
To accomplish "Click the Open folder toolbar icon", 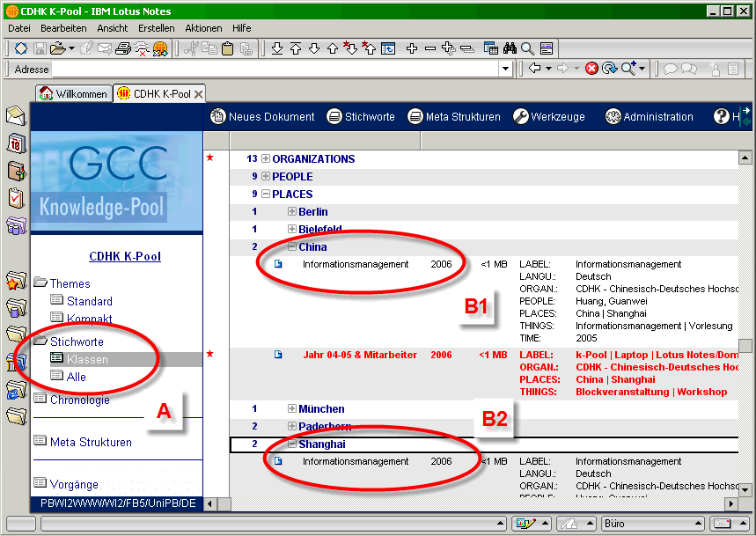I will tap(58, 48).
